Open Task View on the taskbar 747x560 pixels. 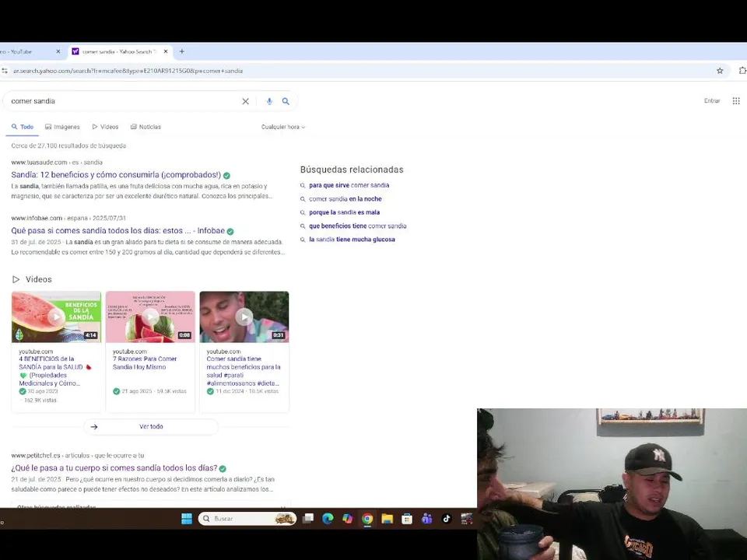click(308, 519)
